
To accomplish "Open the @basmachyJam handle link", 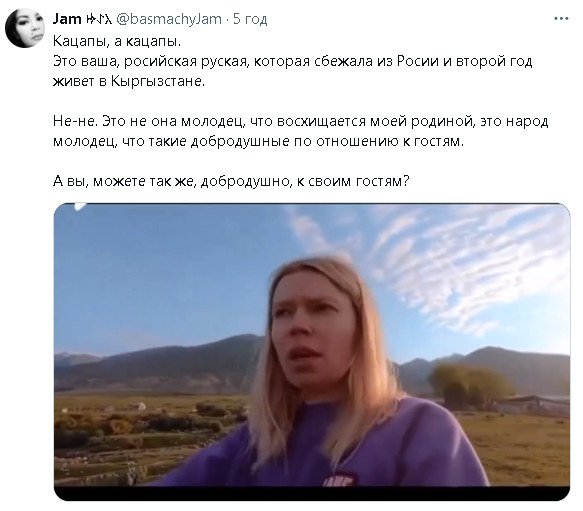I will coord(169,19).
